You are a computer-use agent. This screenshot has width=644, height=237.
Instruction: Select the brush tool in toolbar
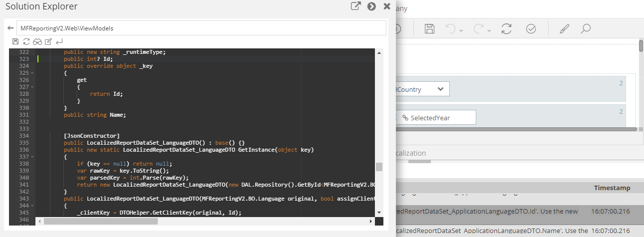pos(564,29)
